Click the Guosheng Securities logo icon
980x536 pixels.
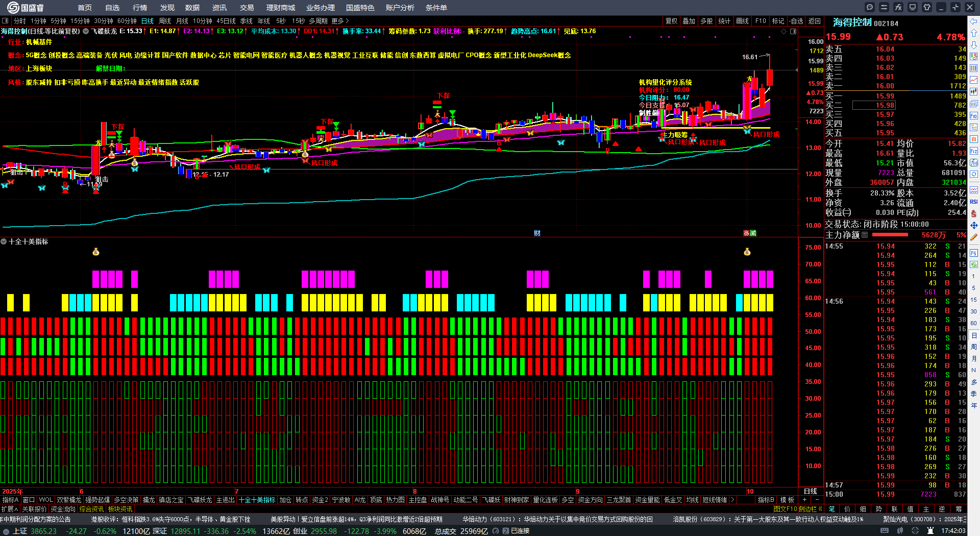pyautogui.click(x=13, y=8)
